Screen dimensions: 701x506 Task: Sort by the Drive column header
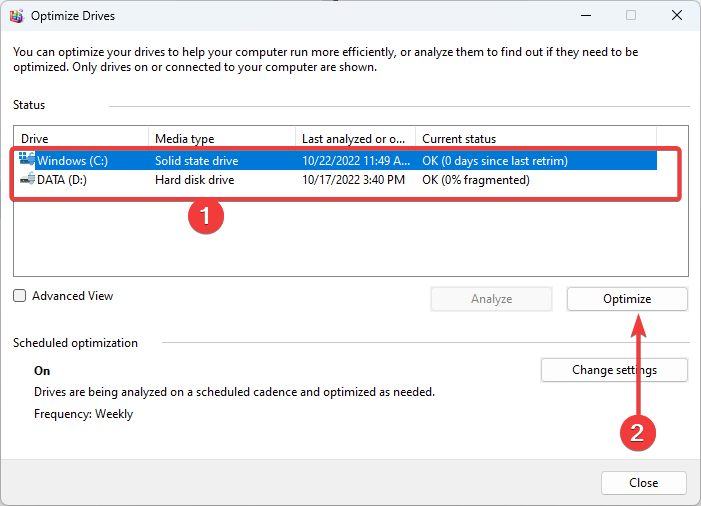(x=80, y=139)
